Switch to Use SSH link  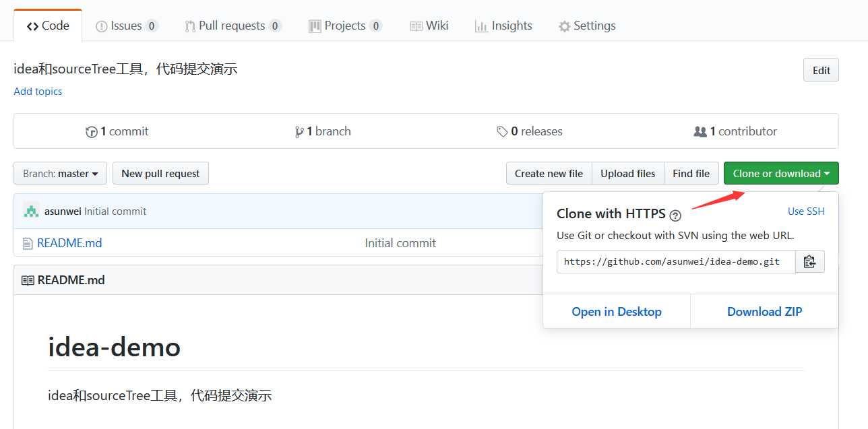coord(806,211)
